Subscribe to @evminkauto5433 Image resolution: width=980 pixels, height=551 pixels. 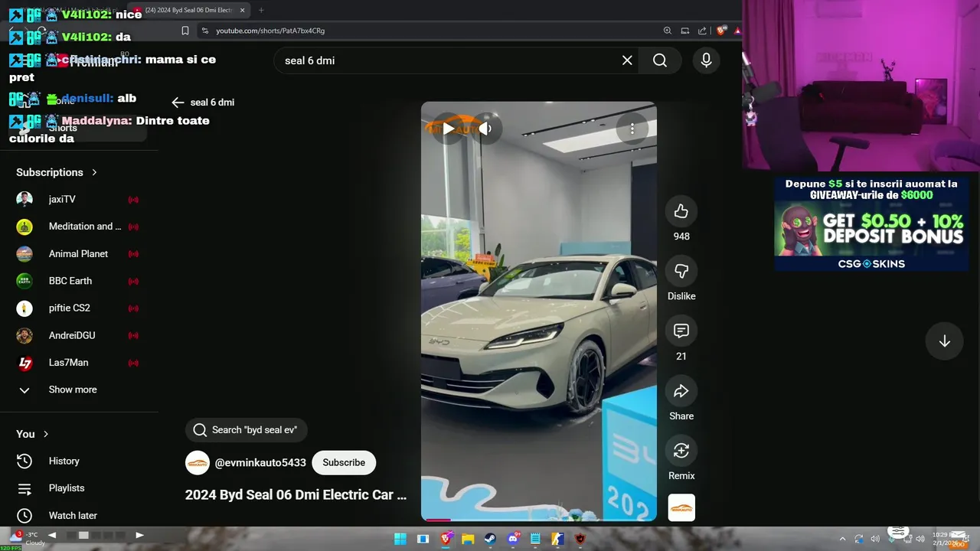click(x=344, y=462)
